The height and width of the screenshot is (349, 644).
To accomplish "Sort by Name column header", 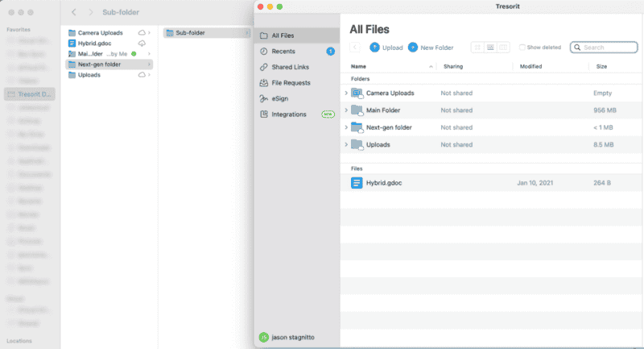I will click(358, 66).
